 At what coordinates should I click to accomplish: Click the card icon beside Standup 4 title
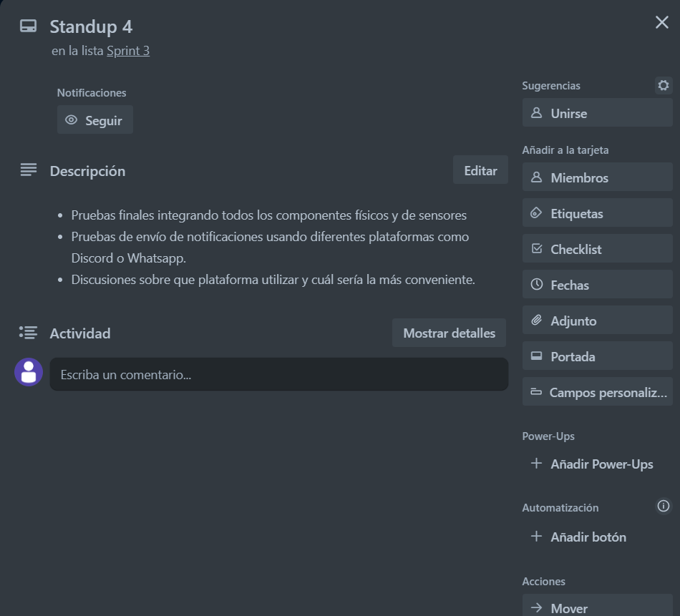pyautogui.click(x=28, y=26)
